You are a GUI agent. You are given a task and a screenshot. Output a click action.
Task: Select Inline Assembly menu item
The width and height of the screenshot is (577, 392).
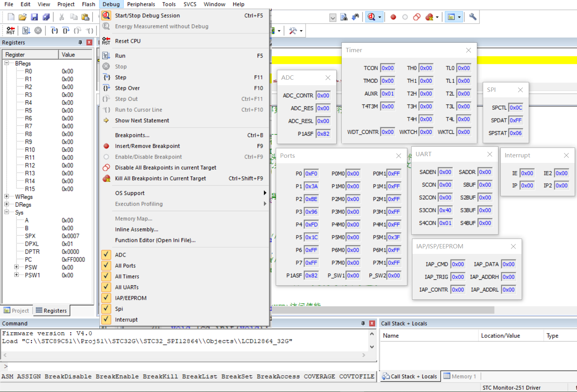[x=184, y=230]
